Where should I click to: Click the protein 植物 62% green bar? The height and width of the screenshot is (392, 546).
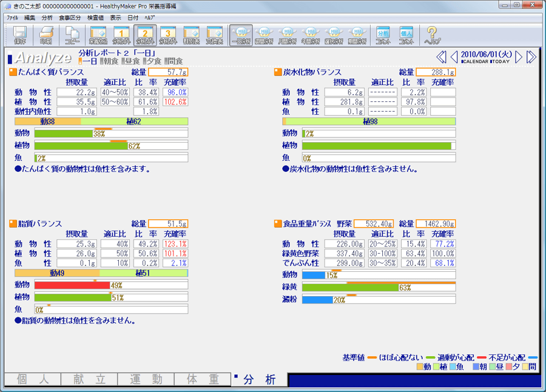81,146
